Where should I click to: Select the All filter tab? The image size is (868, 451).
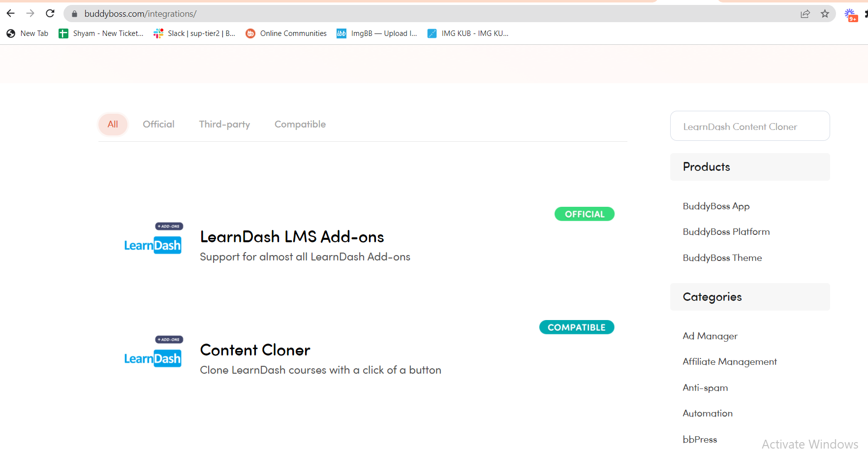point(113,124)
